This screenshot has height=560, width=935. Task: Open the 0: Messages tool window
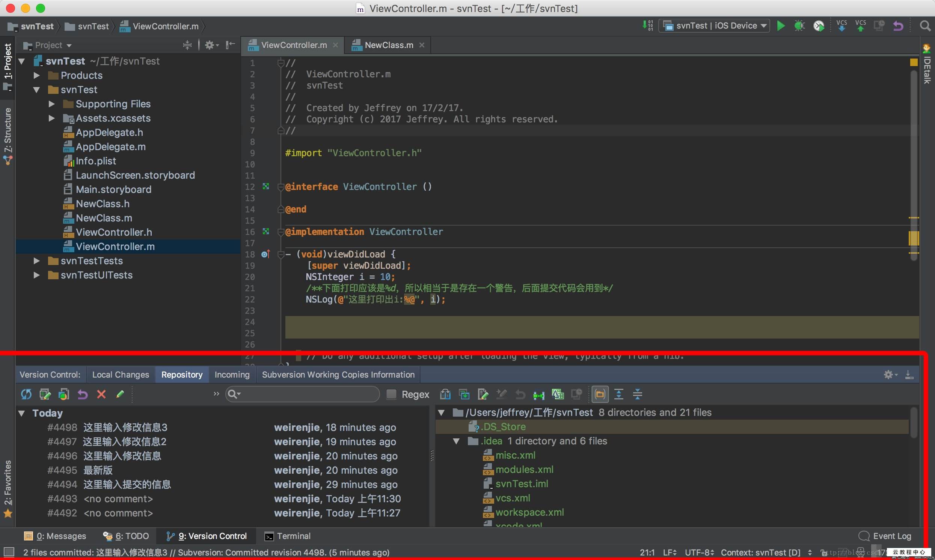click(55, 536)
